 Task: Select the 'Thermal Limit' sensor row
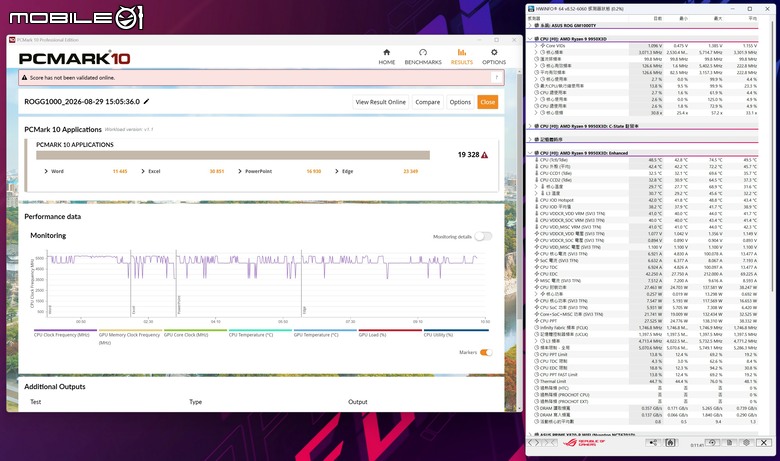646,381
